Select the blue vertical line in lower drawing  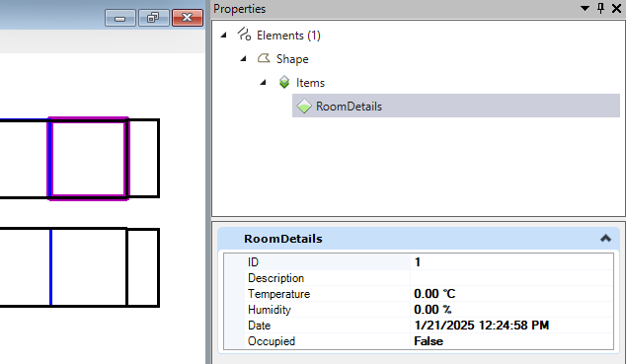coord(50,267)
